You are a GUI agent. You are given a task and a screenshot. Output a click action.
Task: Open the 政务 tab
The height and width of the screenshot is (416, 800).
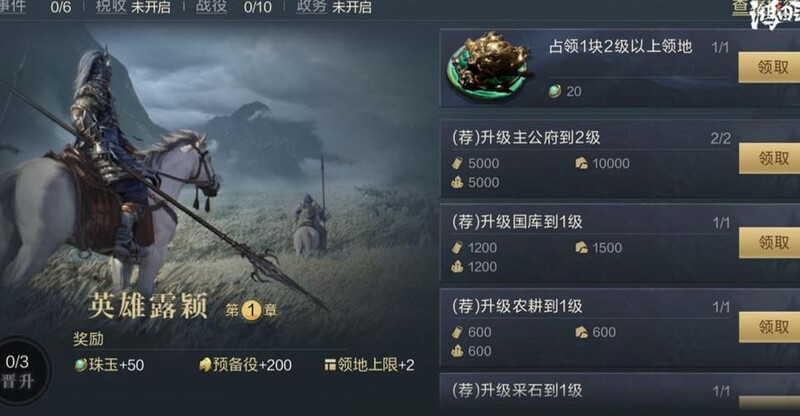tap(312, 7)
